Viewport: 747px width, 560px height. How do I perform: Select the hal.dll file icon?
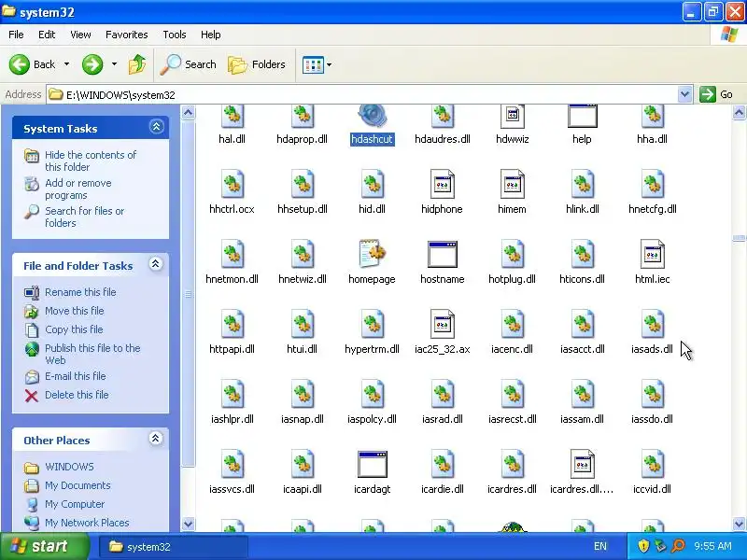pos(232,116)
